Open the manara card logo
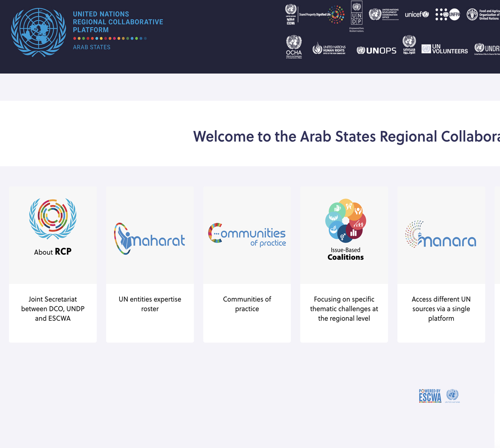 coord(441,234)
